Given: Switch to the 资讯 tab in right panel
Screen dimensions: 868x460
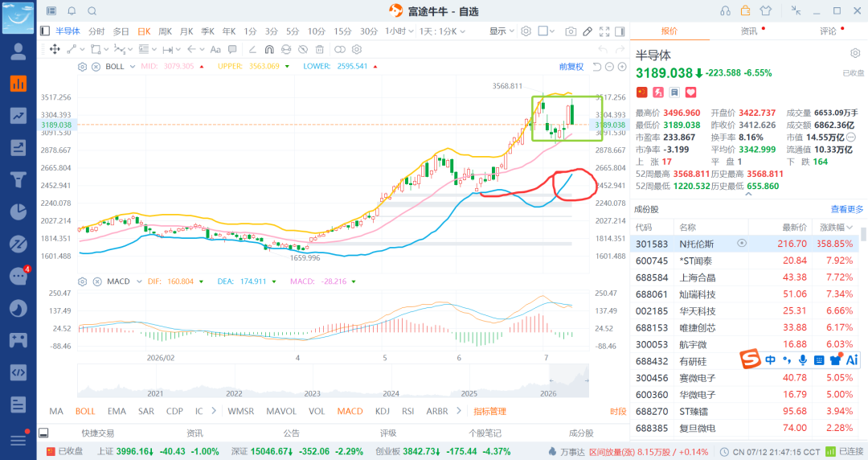Looking at the screenshot, I should coord(749,31).
